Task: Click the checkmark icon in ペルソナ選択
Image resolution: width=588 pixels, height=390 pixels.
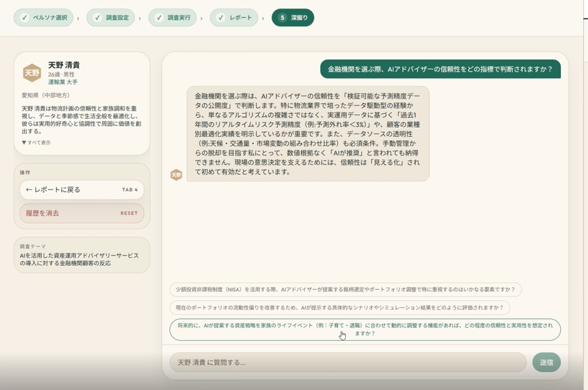Action: pyautogui.click(x=24, y=18)
